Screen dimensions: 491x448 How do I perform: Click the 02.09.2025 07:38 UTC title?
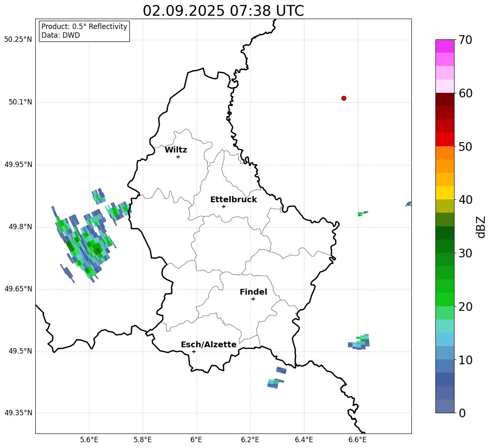[223, 11]
